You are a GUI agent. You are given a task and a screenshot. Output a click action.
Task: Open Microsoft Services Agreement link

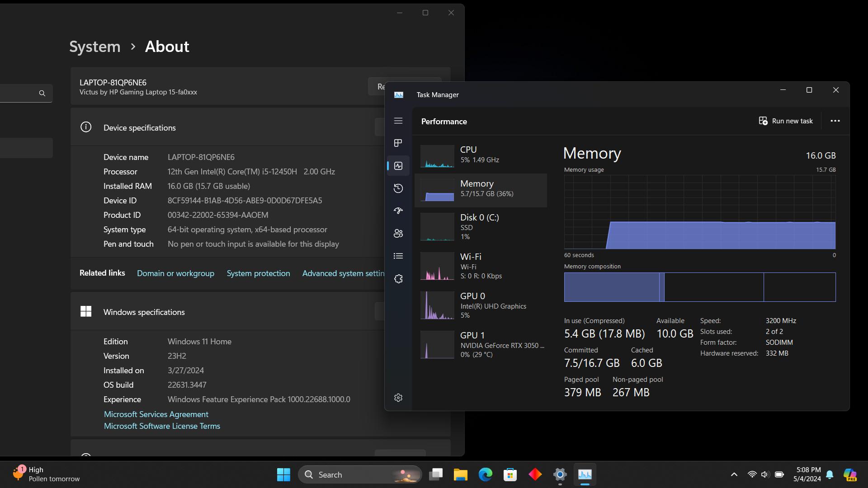(156, 414)
